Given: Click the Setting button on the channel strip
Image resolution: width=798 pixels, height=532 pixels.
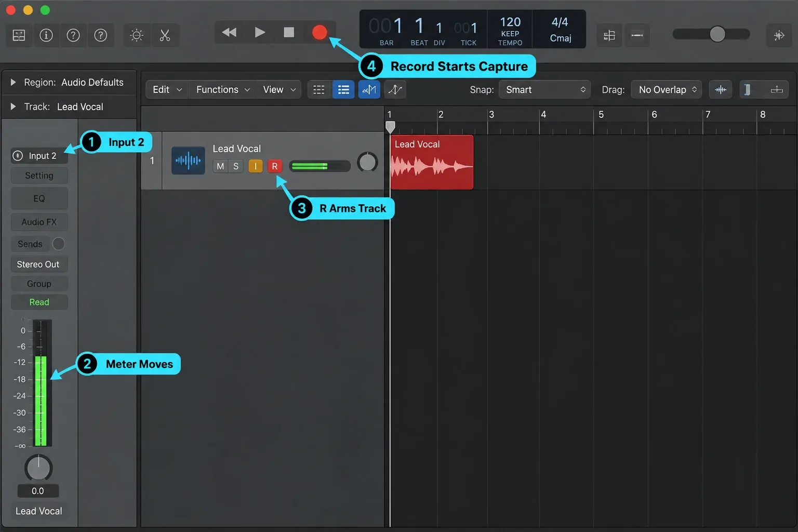Looking at the screenshot, I should coord(39,176).
